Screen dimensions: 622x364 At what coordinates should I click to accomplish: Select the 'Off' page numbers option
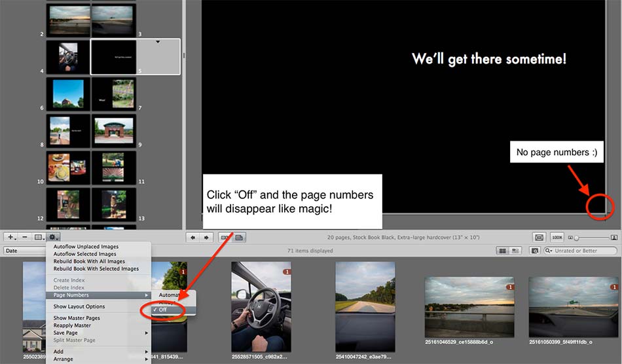tap(163, 310)
